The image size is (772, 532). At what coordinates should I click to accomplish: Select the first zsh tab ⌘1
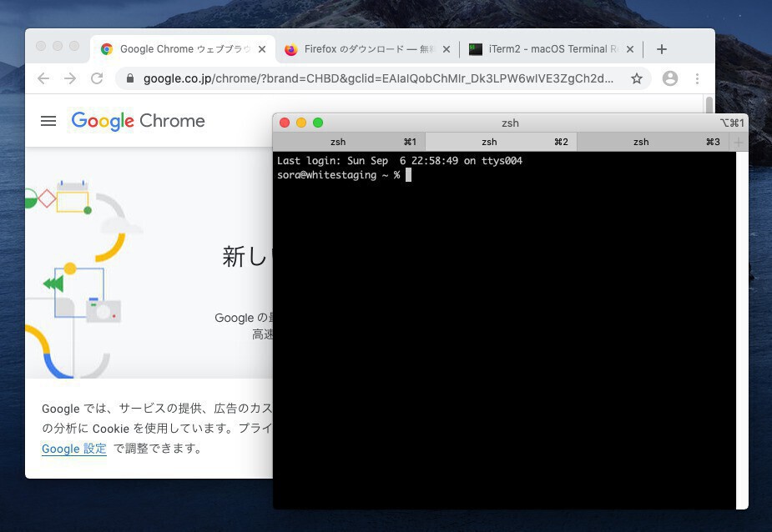[349, 143]
